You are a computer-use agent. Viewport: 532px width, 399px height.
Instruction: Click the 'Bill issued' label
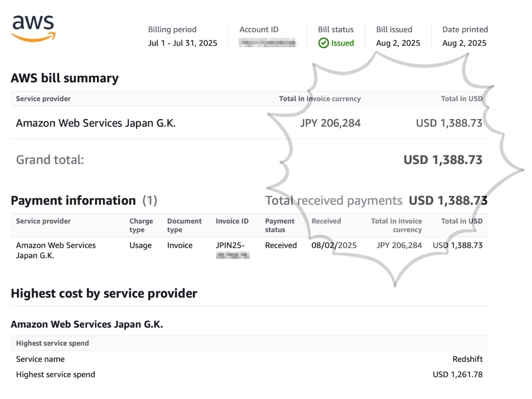394,30
